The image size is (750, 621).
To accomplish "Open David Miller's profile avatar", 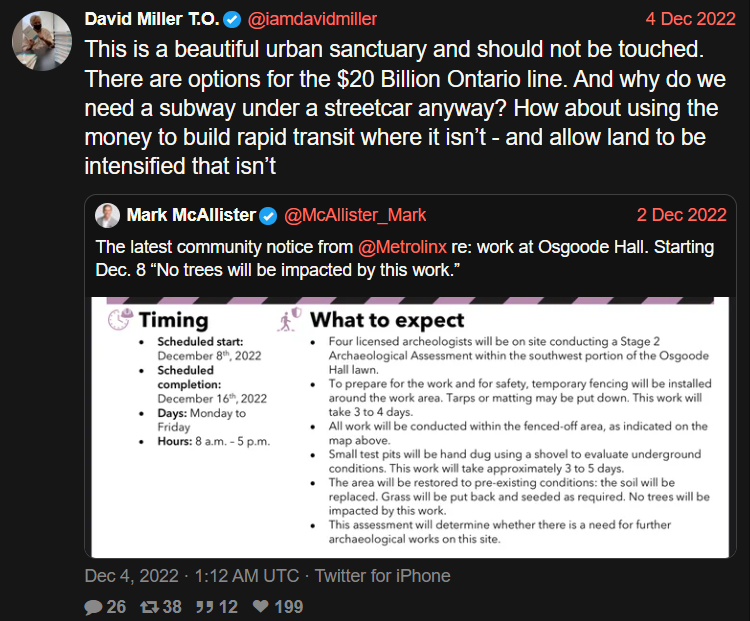I will point(41,42).
